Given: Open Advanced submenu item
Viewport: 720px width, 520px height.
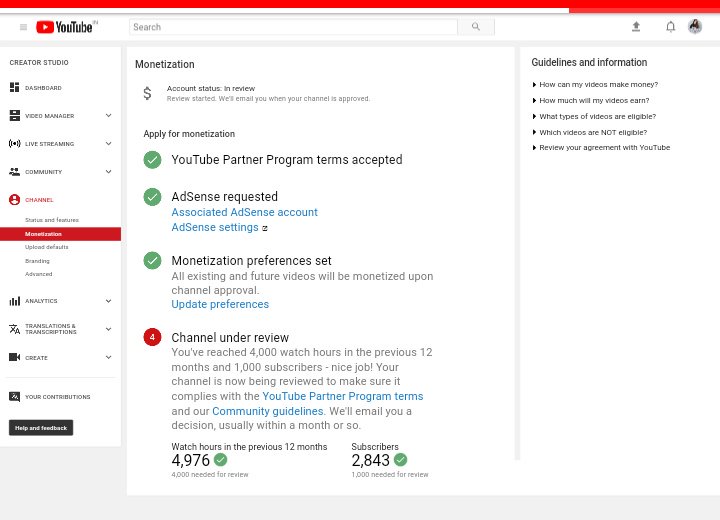Looking at the screenshot, I should tap(39, 274).
